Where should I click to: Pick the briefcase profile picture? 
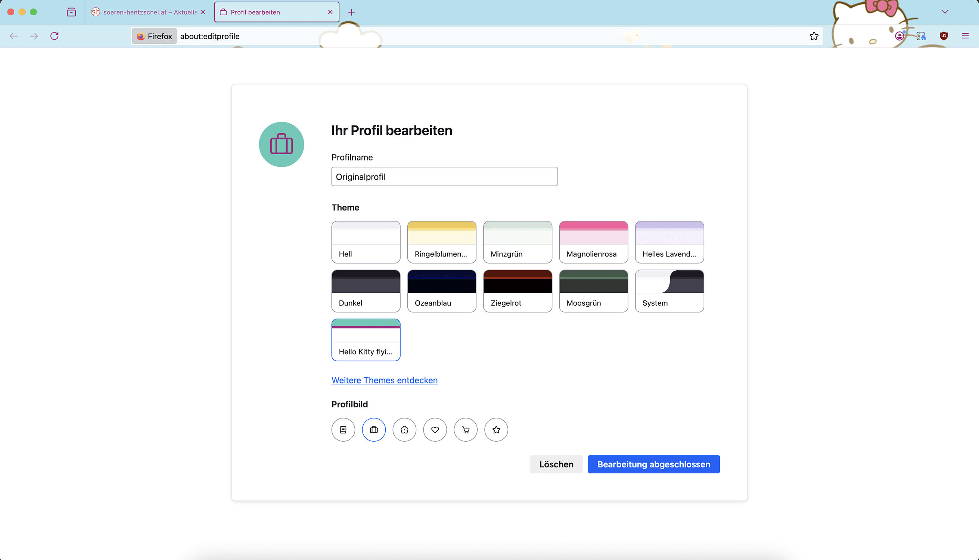click(x=373, y=430)
